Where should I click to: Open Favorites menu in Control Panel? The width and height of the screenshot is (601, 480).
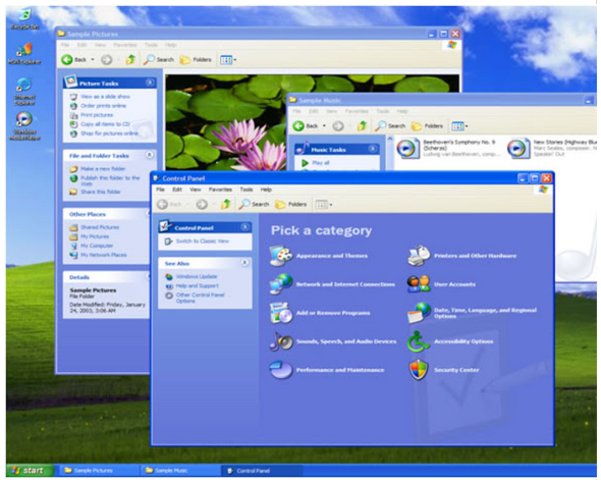pos(220,189)
